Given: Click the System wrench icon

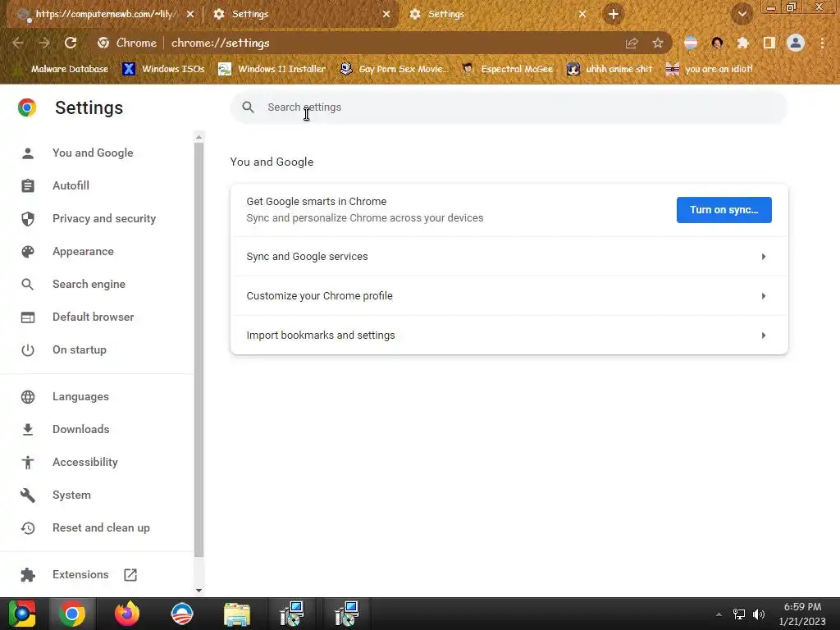Looking at the screenshot, I should [28, 495].
